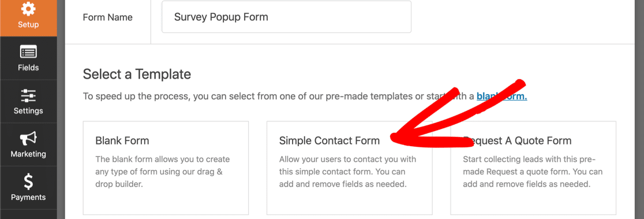This screenshot has width=644, height=219.
Task: Click the Select a Template heading
Action: (137, 75)
